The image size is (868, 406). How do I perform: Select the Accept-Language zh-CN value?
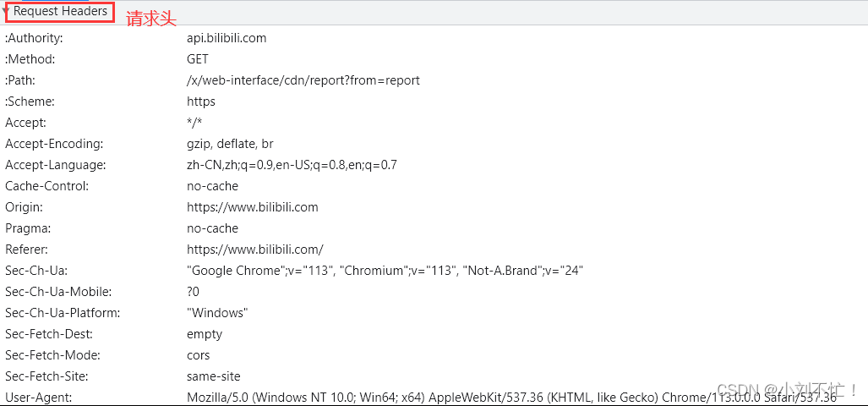[292, 165]
